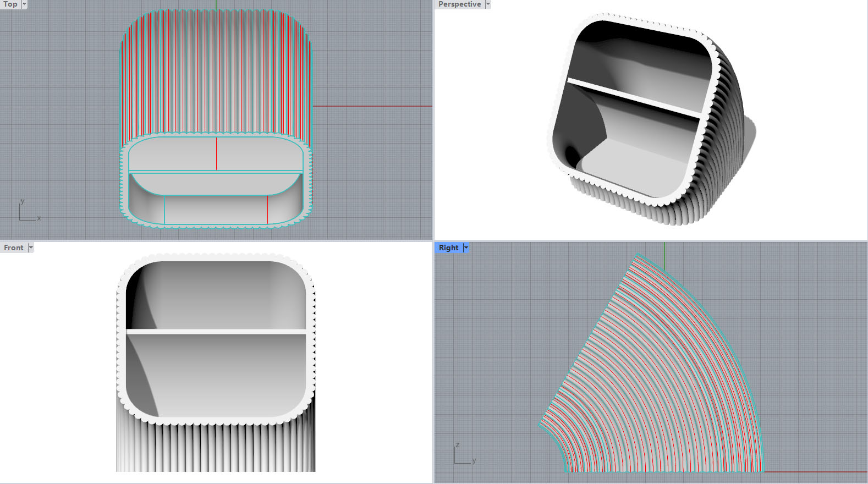Click the Top viewport title label
This screenshot has width=868, height=484.
point(10,4)
